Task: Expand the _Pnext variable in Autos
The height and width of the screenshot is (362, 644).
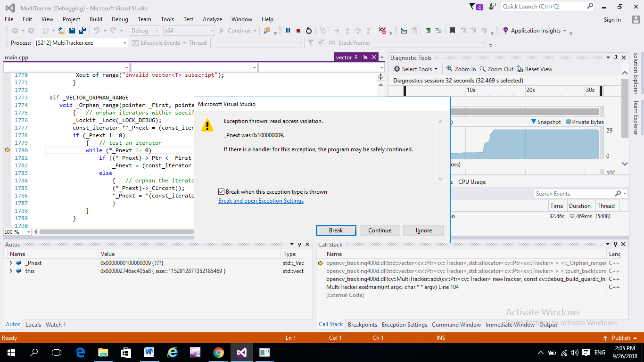Action: [11, 263]
